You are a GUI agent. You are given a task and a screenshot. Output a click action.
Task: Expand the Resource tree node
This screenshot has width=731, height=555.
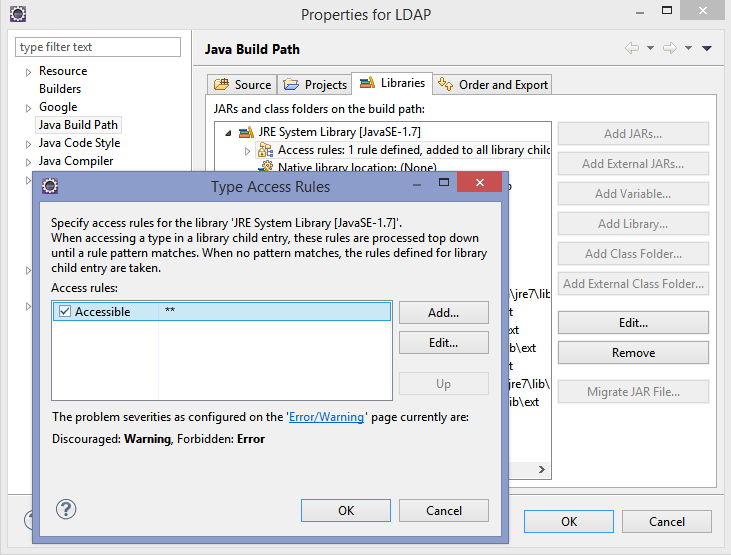[x=28, y=72]
